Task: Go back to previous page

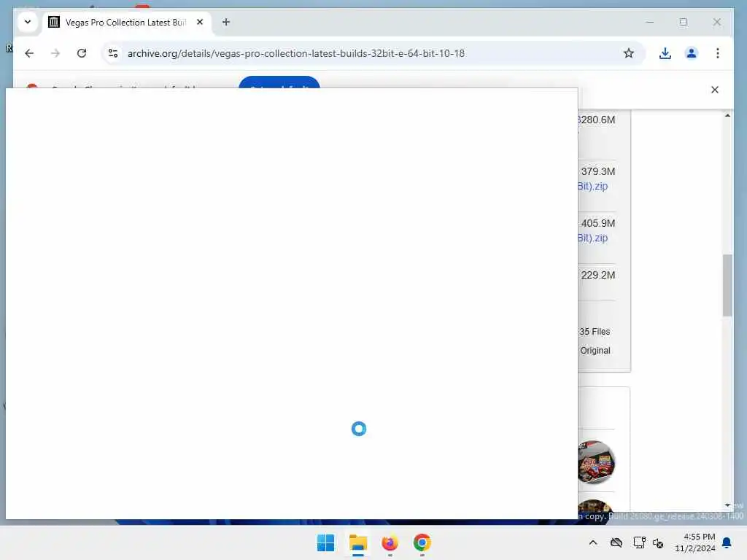Action: click(29, 53)
